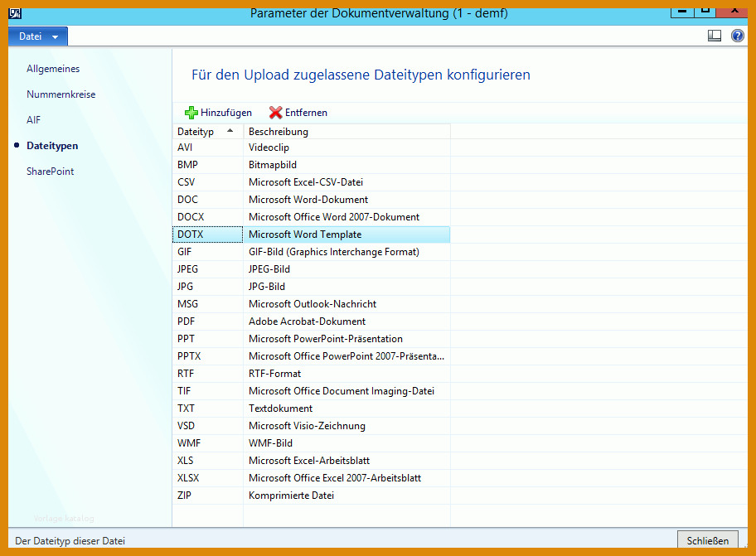Select the CSV file type cell
Viewport: 756px width, 556px height.
208,182
